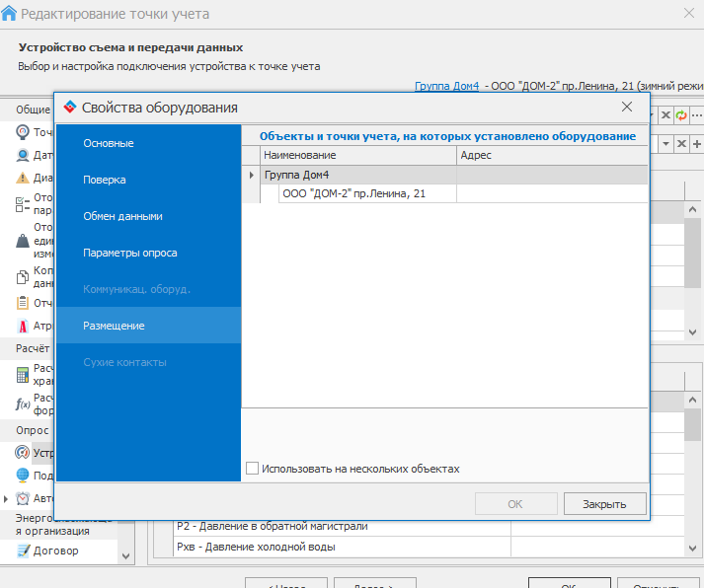This screenshot has width=704, height=588.
Task: Click the sidebar scroll-down arrow near Договор
Action: click(x=124, y=556)
